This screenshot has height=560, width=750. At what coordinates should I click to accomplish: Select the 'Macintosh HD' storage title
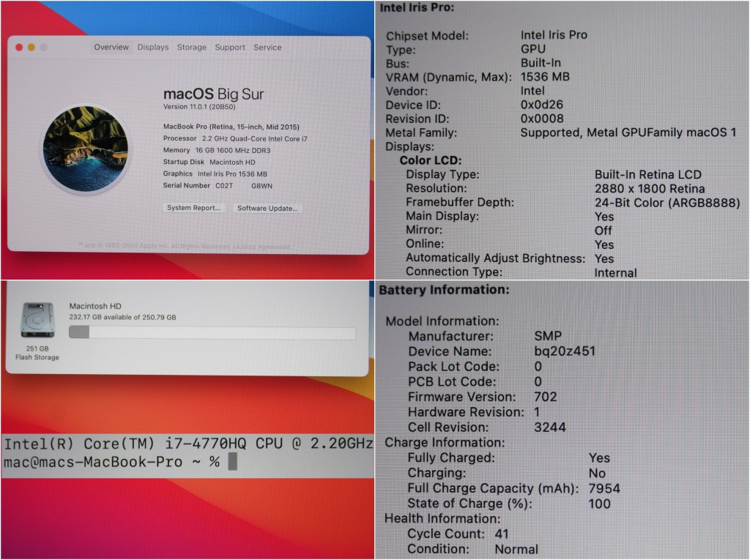95,306
